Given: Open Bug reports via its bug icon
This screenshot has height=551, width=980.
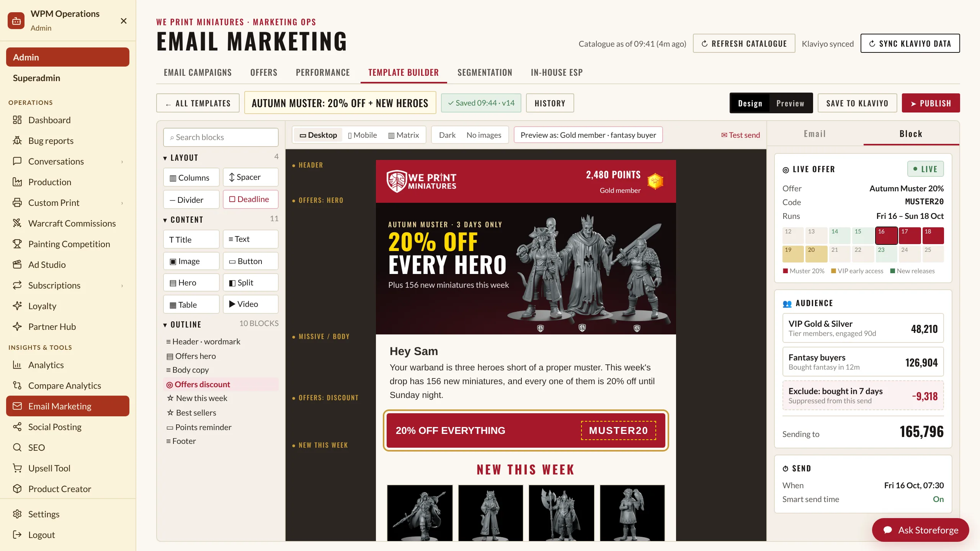Looking at the screenshot, I should tap(17, 140).
